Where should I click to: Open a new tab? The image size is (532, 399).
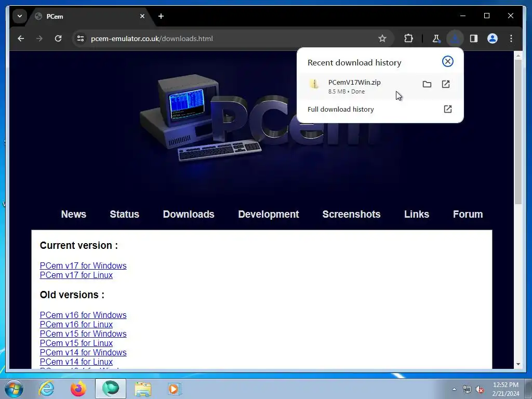161,16
